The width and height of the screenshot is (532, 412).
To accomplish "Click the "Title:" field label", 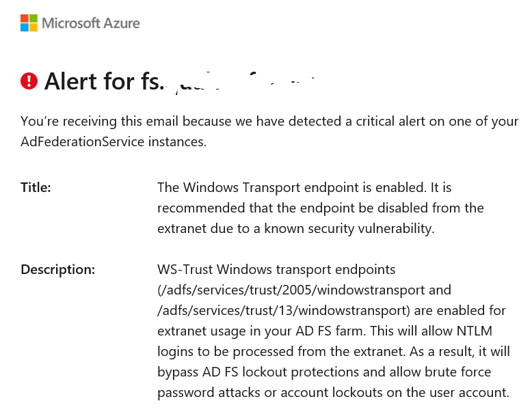I will [36, 187].
